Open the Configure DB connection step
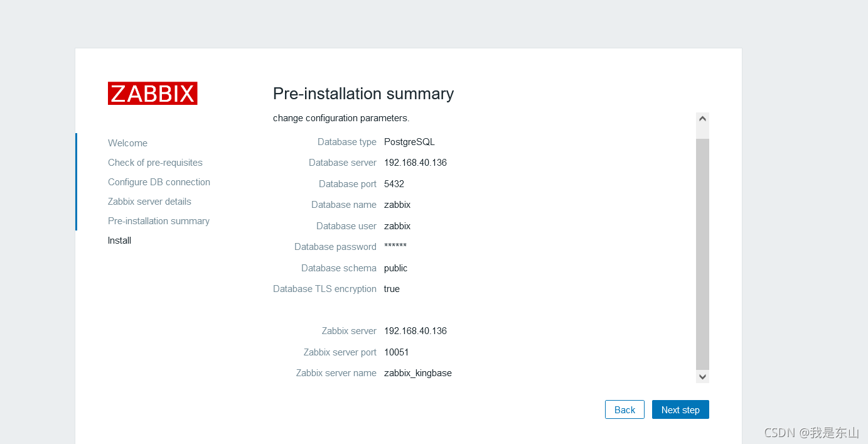 click(x=159, y=182)
